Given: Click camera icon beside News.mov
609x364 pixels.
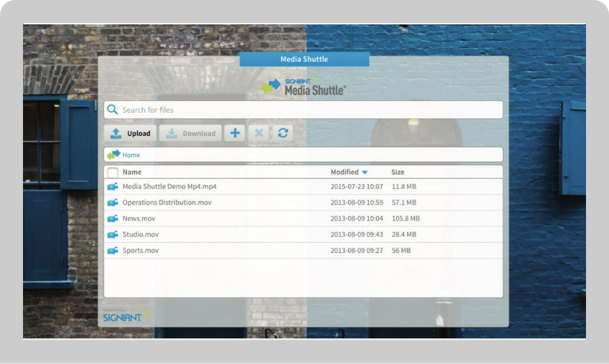Looking at the screenshot, I should [x=113, y=219].
